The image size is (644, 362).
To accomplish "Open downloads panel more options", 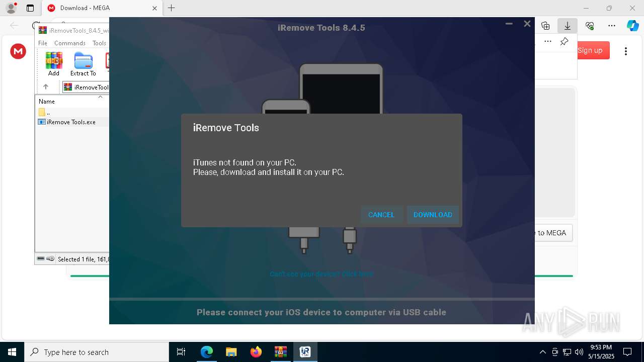I will [548, 41].
